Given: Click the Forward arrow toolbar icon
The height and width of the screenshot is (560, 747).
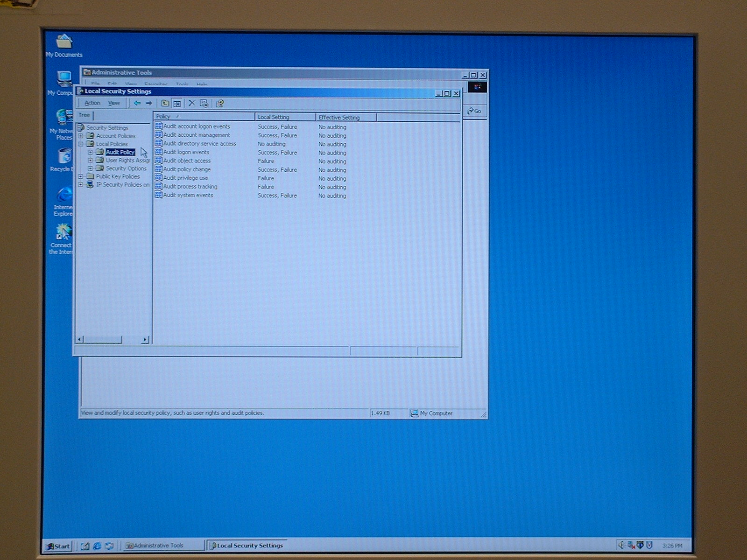Looking at the screenshot, I should (x=149, y=103).
